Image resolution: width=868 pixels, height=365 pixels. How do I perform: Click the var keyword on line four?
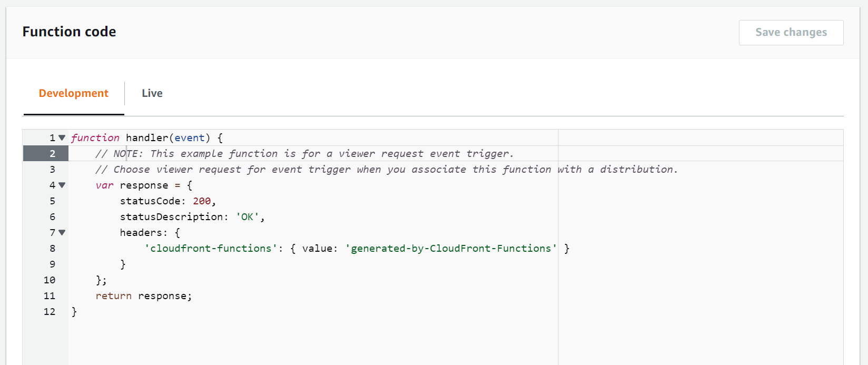(104, 185)
